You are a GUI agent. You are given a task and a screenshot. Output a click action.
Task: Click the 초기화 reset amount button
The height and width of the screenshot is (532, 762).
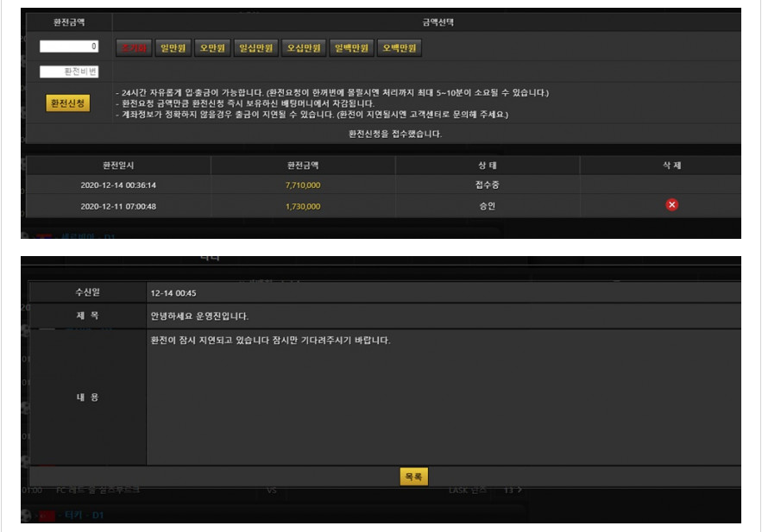(x=134, y=48)
